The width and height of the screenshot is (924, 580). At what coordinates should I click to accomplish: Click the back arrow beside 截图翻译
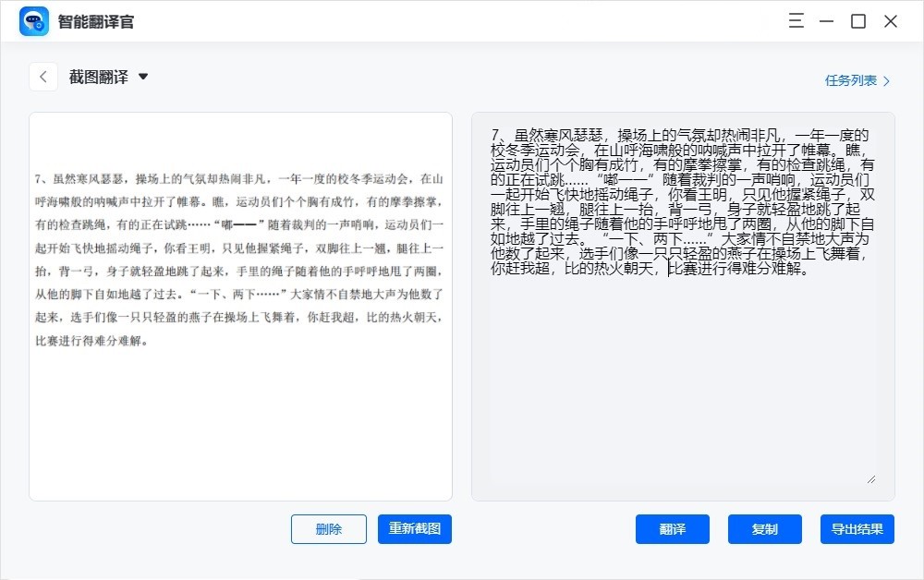pos(43,76)
